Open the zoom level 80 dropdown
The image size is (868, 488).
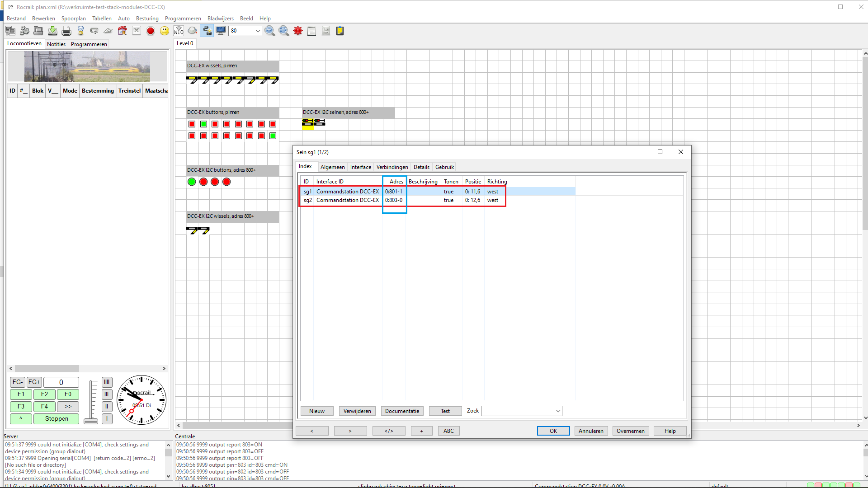tap(258, 31)
